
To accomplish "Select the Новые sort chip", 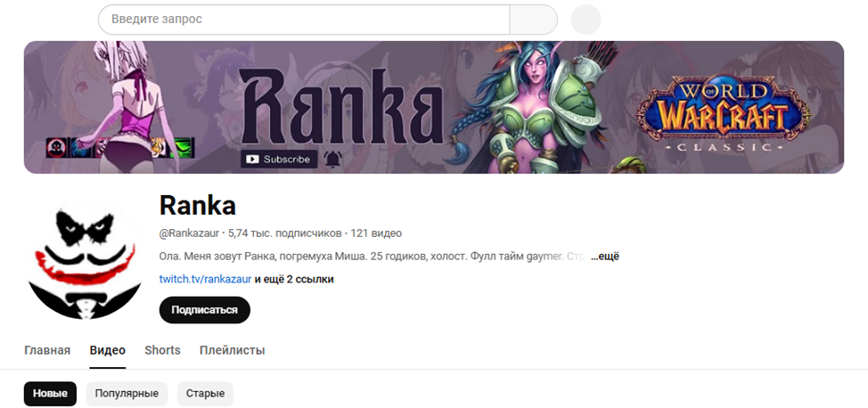I will click(51, 394).
